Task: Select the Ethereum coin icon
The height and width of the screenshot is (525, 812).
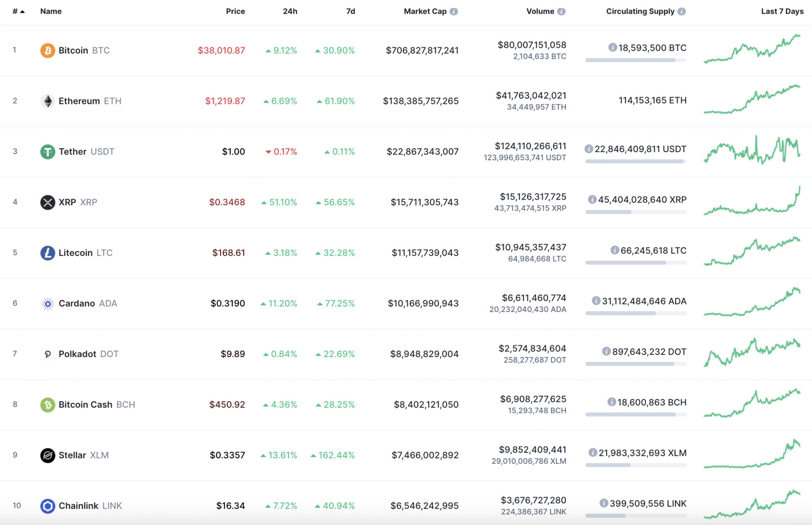Action: 48,101
